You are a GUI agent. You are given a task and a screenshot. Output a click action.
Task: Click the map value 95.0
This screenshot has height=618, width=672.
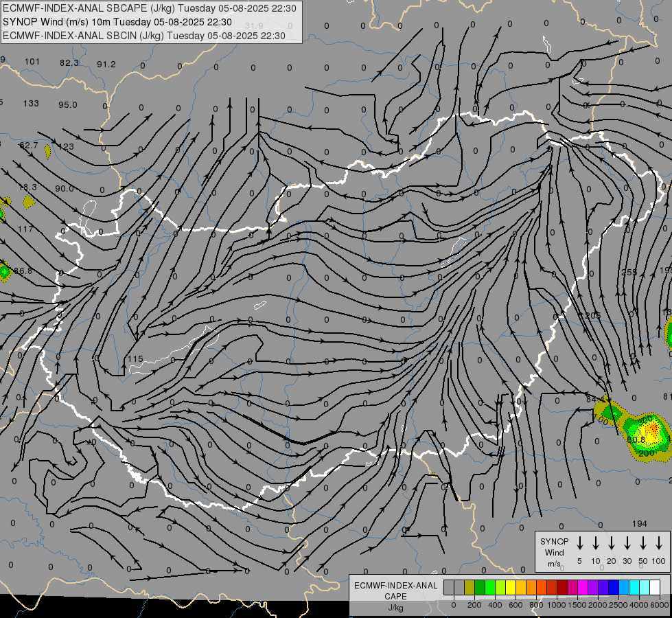tap(68, 105)
